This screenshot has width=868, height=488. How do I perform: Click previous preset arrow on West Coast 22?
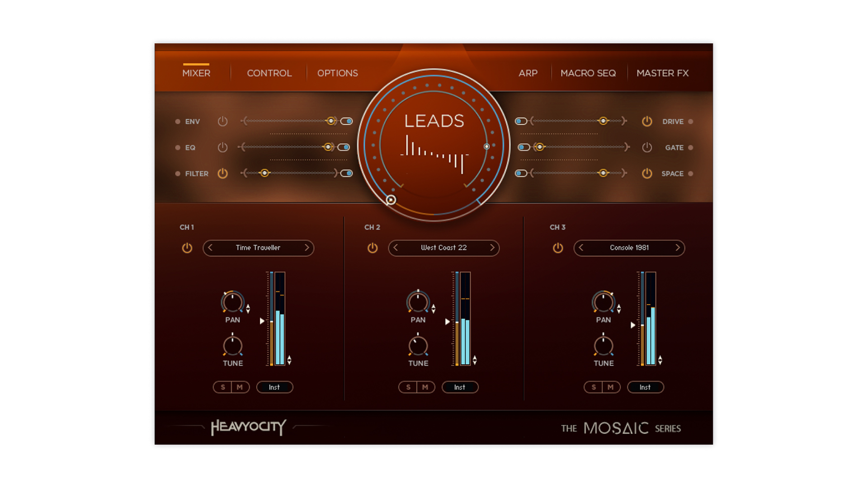pyautogui.click(x=395, y=248)
